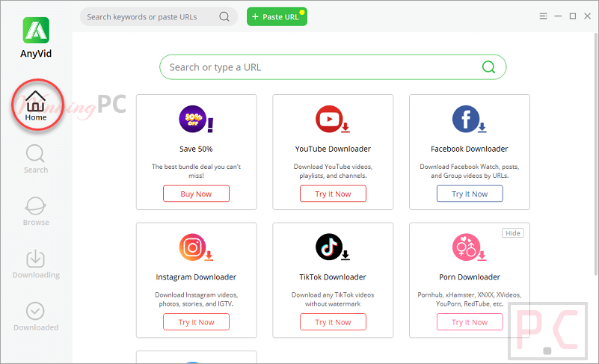Viewport: 599px width, 364px height.
Task: Close the AnyVid window
Action: (x=588, y=16)
